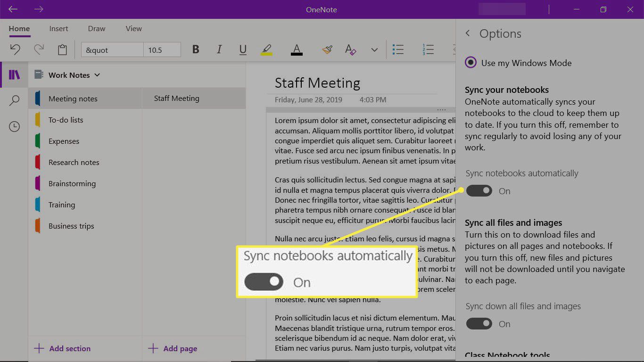Viewport: 644px width, 362px height.
Task: Switch to the Home tab
Action: [19, 29]
